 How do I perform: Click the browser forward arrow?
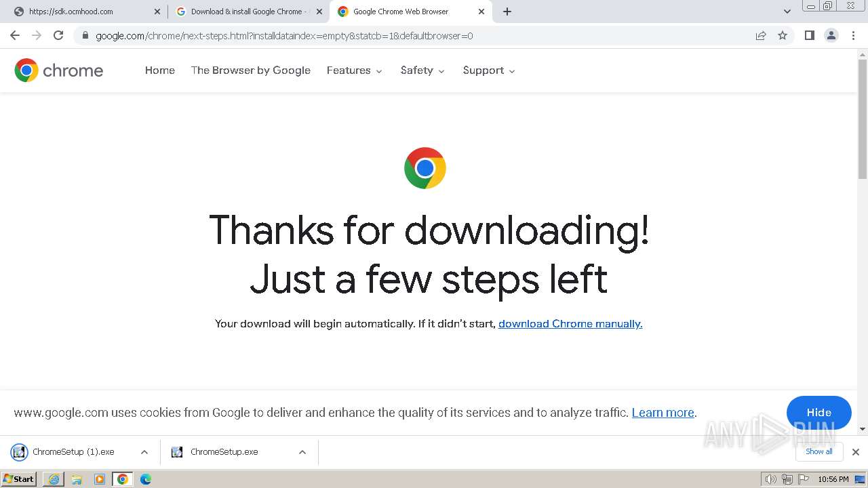pos(37,35)
